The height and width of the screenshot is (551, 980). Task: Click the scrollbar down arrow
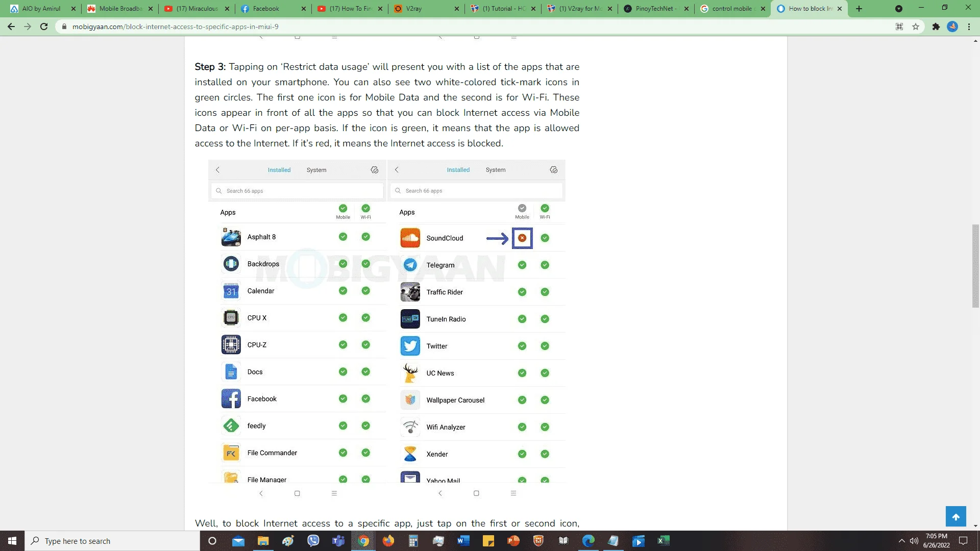pyautogui.click(x=975, y=526)
